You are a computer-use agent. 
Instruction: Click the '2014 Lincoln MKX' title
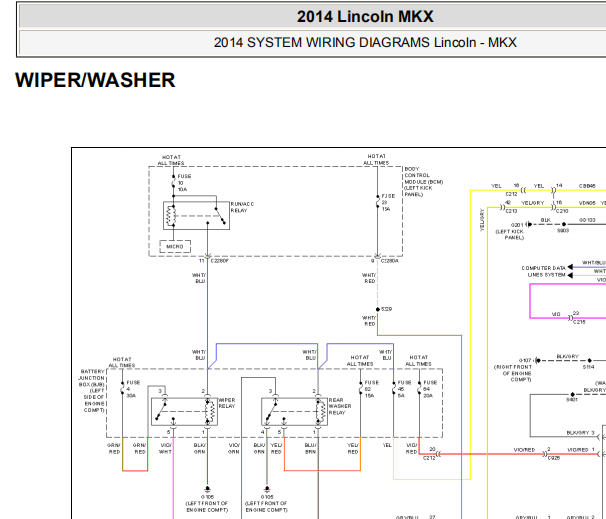click(x=365, y=17)
